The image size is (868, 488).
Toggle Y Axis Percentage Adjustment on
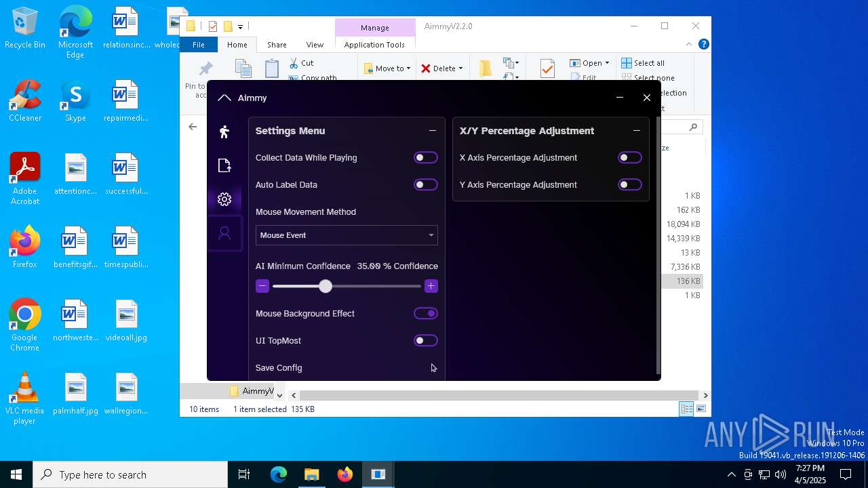[x=630, y=184]
